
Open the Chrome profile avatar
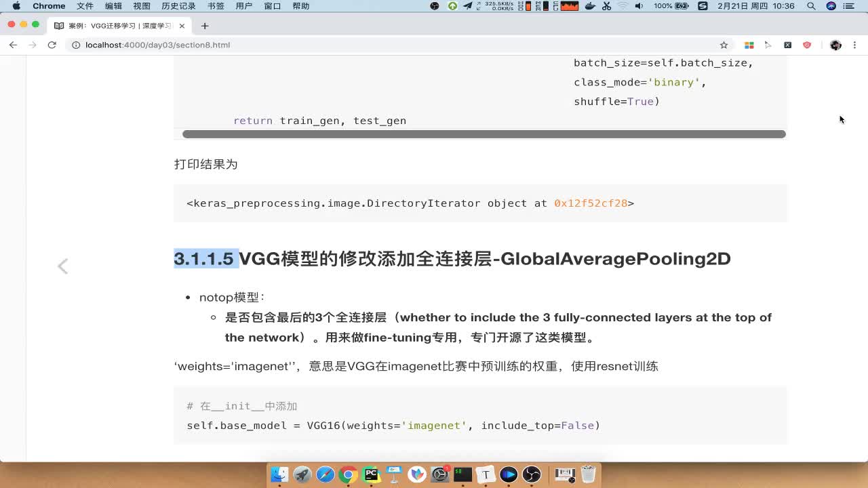pos(835,45)
